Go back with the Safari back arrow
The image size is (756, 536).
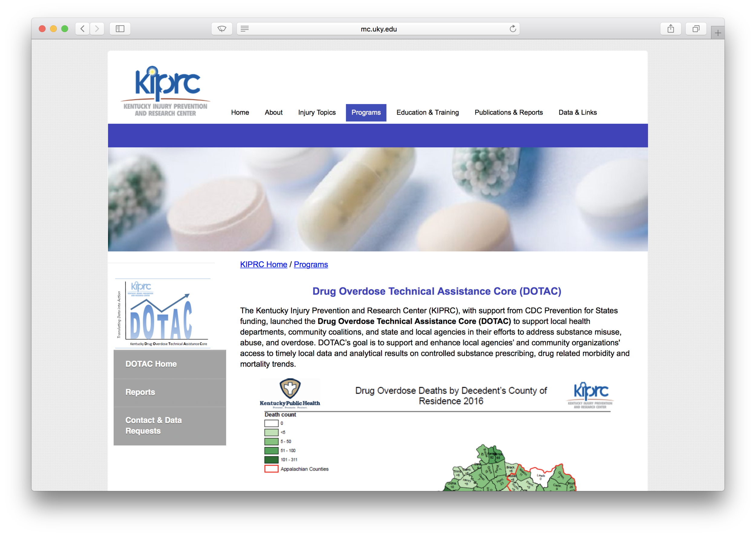pos(83,29)
